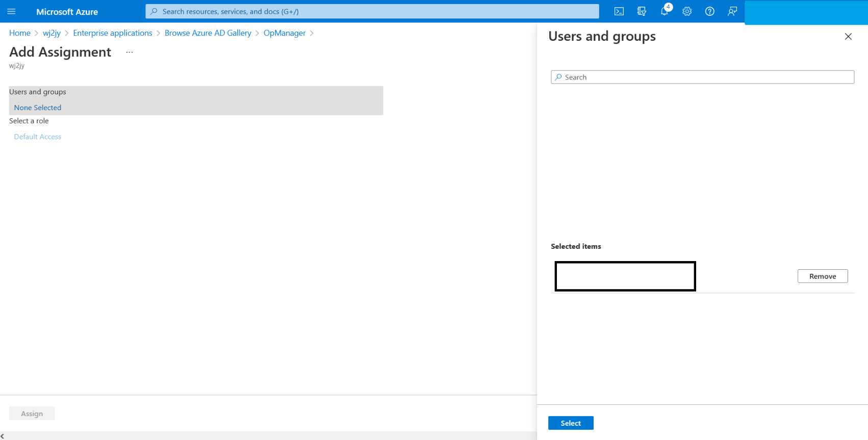This screenshot has height=440, width=868.
Task: Click the blue Select button
Action: (x=571, y=423)
